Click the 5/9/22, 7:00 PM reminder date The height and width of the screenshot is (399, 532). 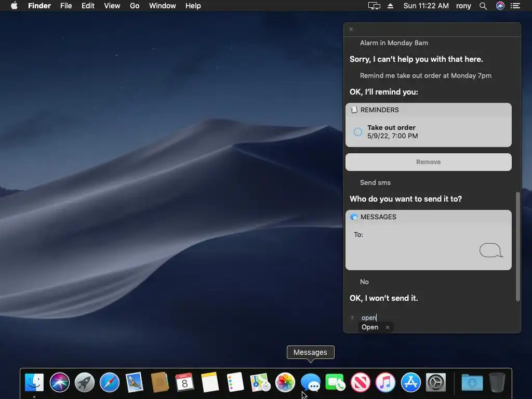[393, 136]
